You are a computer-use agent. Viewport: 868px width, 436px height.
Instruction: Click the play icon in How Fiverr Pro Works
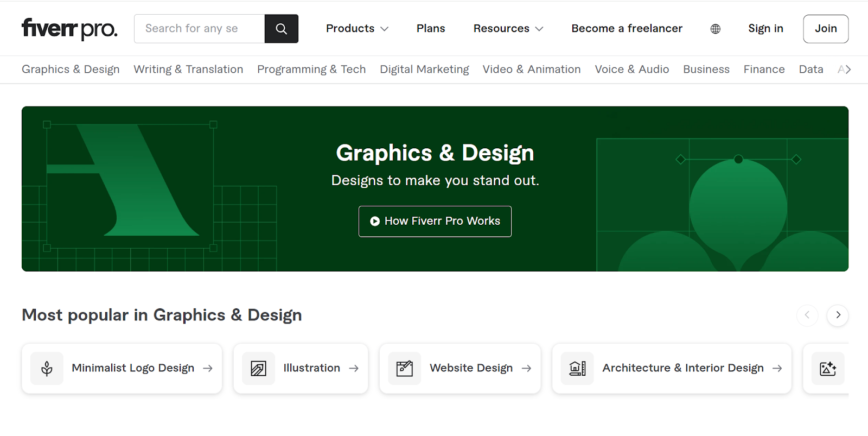tap(374, 221)
